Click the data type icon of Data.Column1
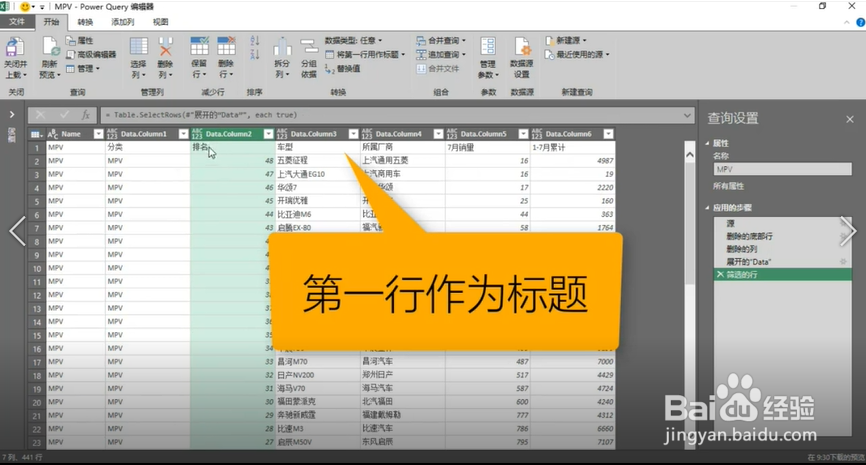Image resolution: width=866 pixels, height=465 pixels. click(x=112, y=134)
